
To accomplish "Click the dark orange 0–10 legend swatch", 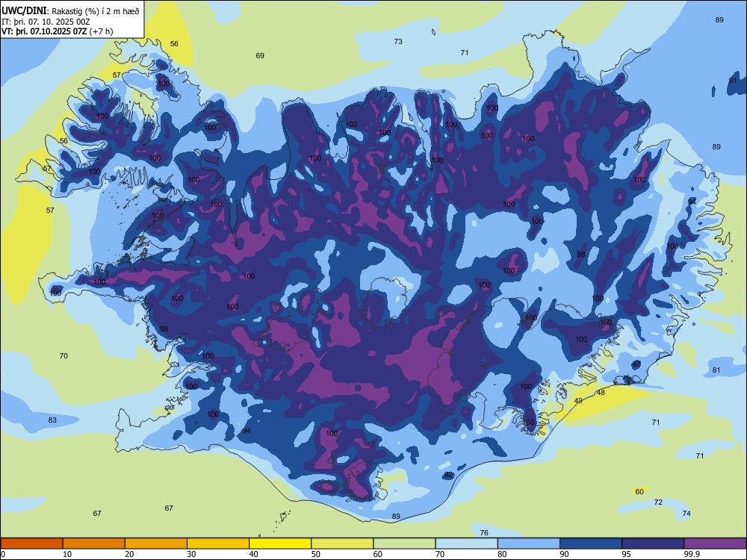I will (x=31, y=544).
